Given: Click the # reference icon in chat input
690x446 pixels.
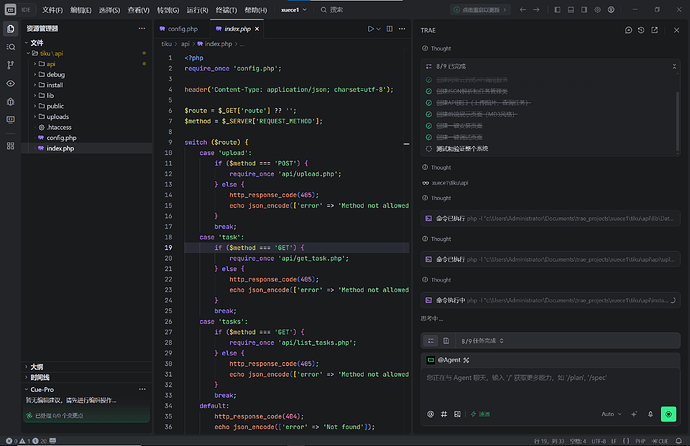Looking at the screenshot, I should click(444, 414).
